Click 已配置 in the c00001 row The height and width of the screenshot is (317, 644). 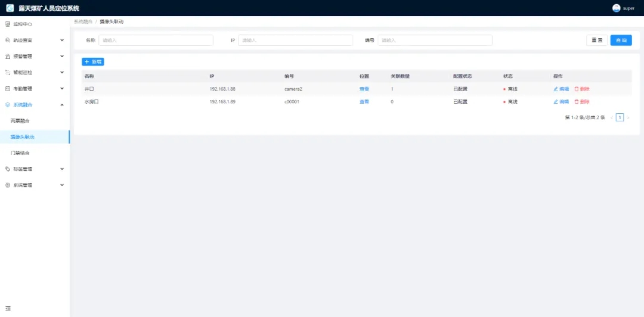point(460,101)
